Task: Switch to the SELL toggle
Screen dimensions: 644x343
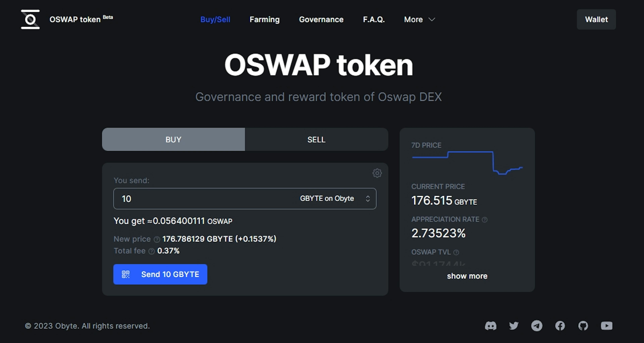Action: (316, 139)
